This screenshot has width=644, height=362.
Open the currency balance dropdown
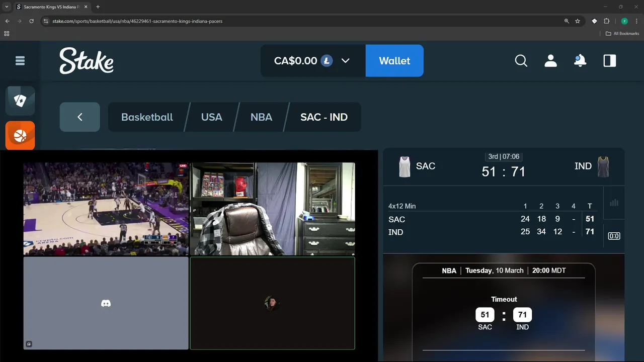[x=313, y=61]
